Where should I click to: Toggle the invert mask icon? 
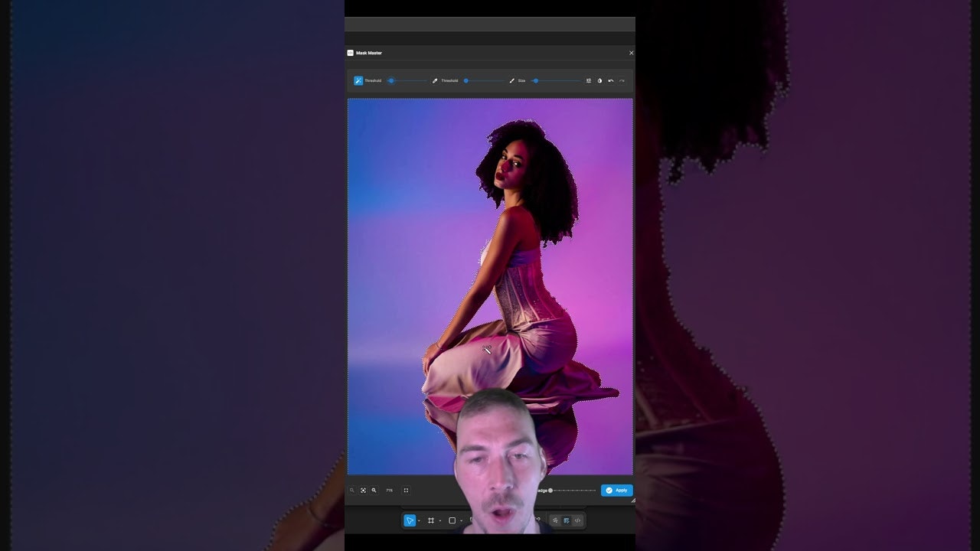(x=599, y=80)
